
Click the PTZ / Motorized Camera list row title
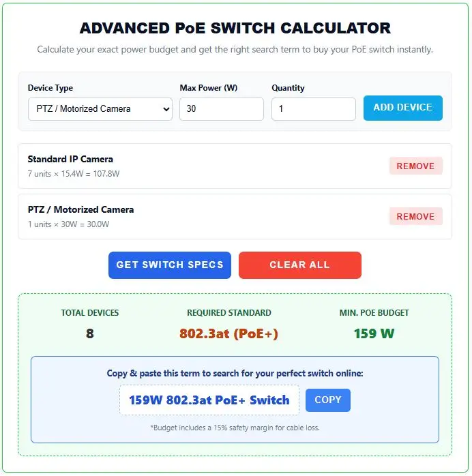pyautogui.click(x=80, y=209)
